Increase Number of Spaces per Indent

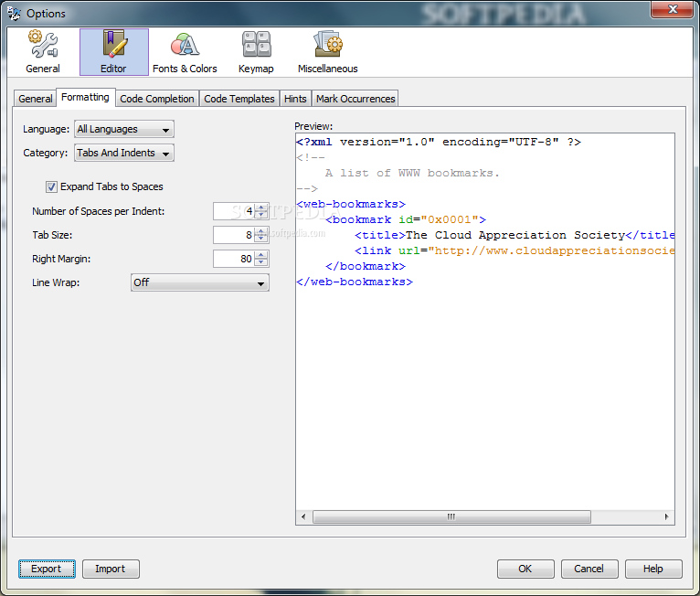(x=261, y=208)
